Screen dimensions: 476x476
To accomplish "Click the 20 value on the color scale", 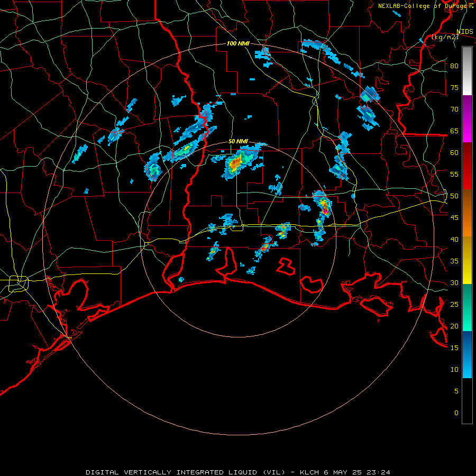I will pyautogui.click(x=454, y=326).
